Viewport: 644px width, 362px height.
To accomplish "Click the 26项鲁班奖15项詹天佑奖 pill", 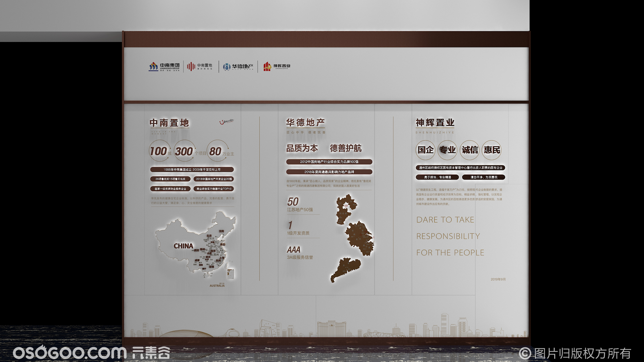I will 170,179.
